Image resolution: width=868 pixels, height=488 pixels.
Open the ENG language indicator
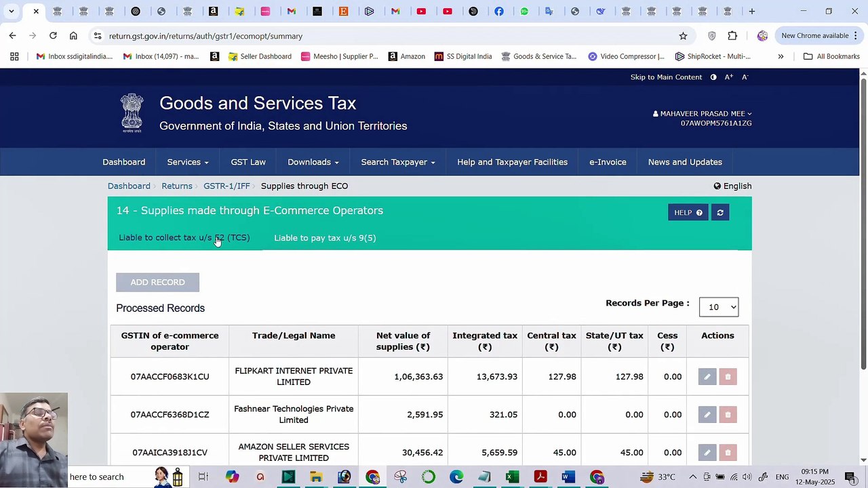click(x=782, y=477)
